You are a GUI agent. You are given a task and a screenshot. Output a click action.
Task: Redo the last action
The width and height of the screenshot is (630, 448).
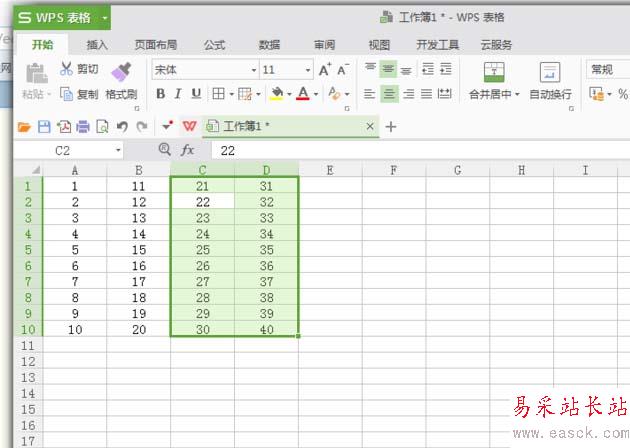click(141, 127)
